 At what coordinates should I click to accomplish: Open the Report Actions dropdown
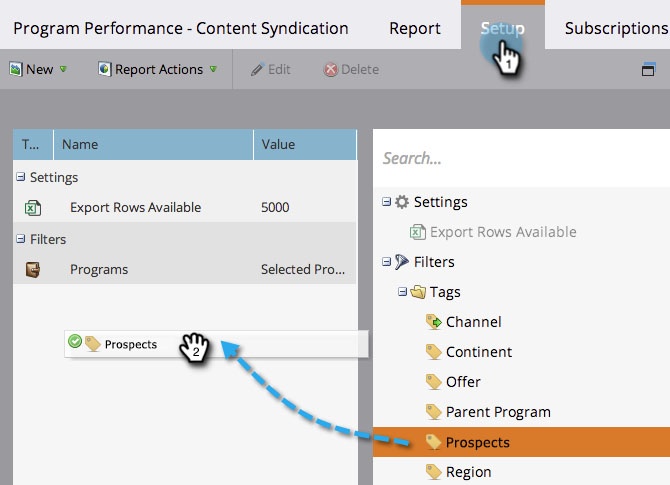point(157,70)
